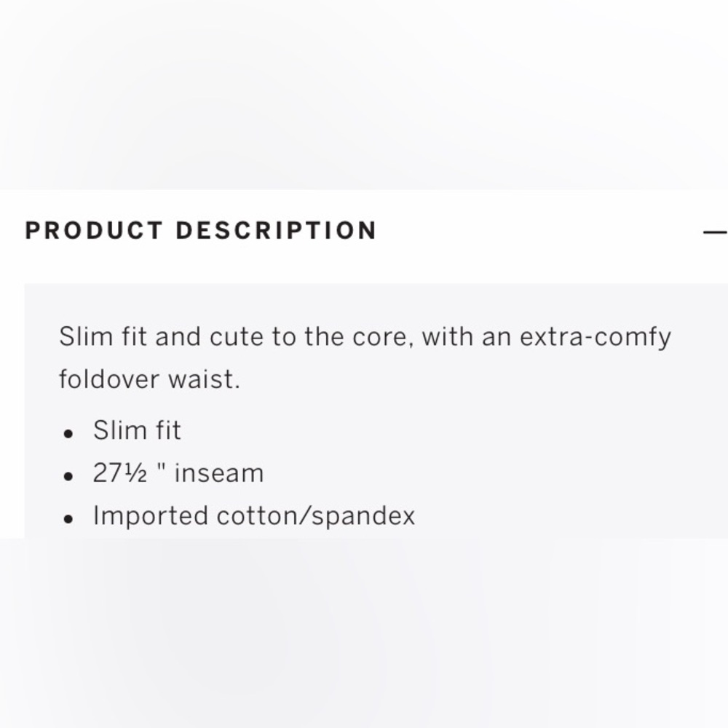Click the word 'extra-comfy' in the description
This screenshot has width=728, height=728.
596,337
